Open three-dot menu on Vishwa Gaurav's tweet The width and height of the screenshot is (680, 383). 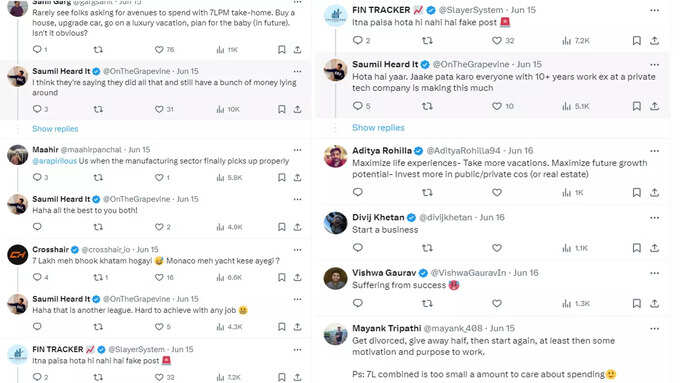click(654, 273)
